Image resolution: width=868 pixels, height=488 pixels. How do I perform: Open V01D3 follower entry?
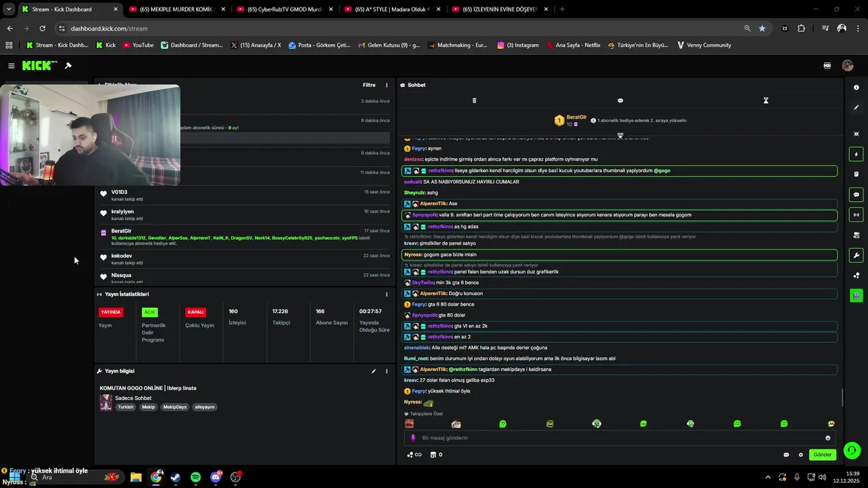[244, 195]
